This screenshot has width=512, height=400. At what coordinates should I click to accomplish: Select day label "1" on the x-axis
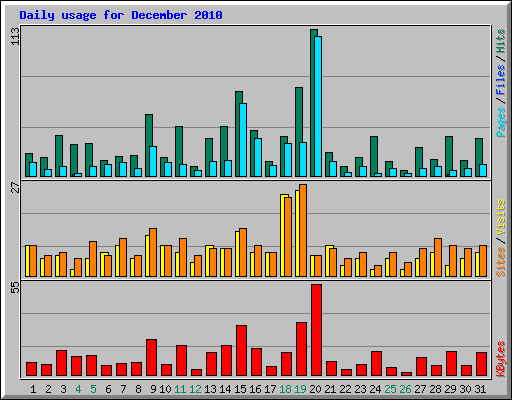pos(33,389)
